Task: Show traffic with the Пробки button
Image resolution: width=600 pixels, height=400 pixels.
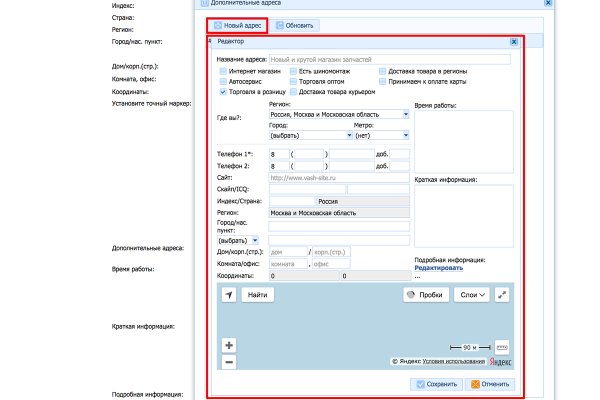Action: [425, 295]
